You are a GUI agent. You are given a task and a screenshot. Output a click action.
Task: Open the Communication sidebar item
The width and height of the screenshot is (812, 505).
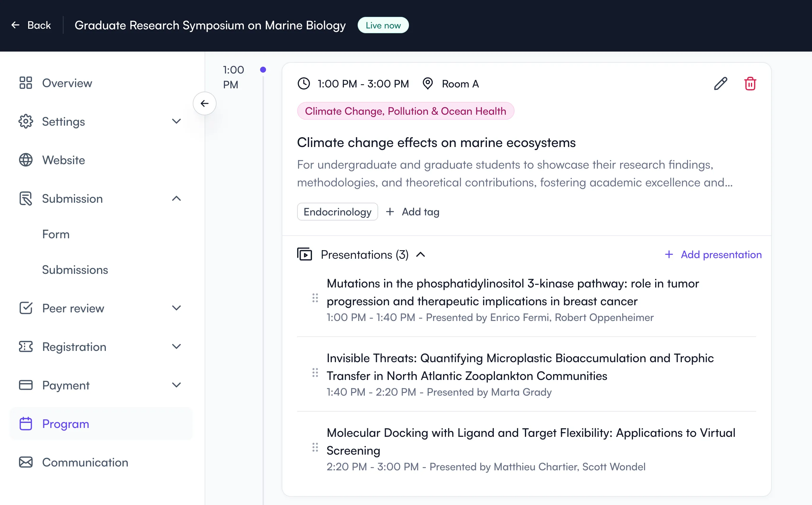[x=101, y=462]
